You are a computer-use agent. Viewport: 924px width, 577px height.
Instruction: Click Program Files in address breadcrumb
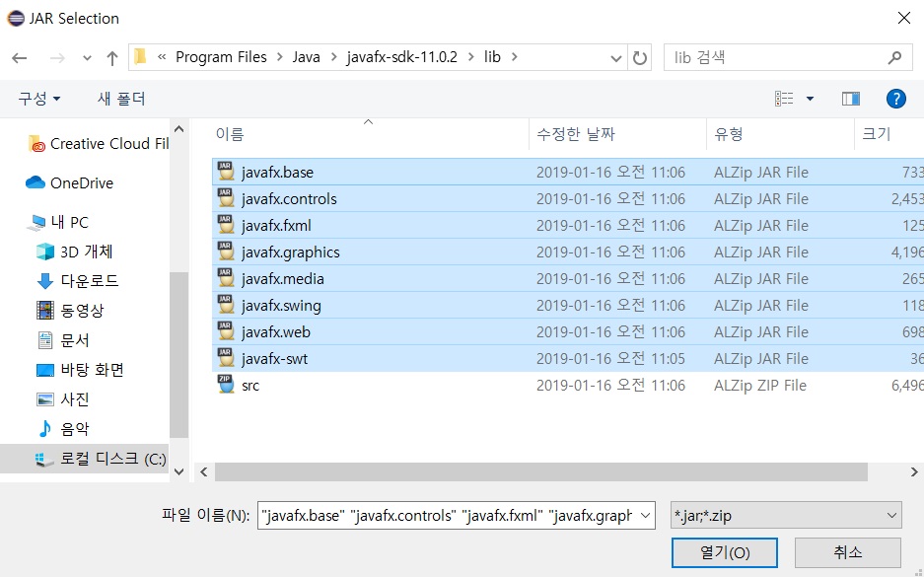click(221, 57)
